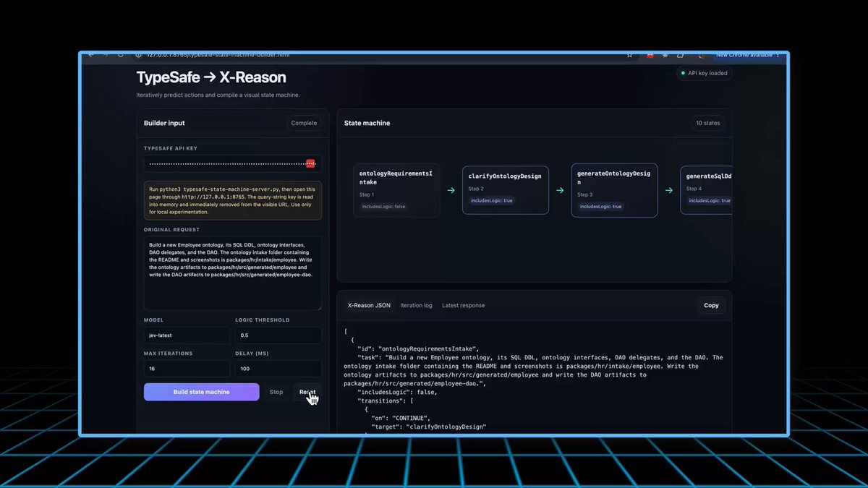Open the generateOntologyDesign state card
868x488 pixels.
click(x=615, y=189)
